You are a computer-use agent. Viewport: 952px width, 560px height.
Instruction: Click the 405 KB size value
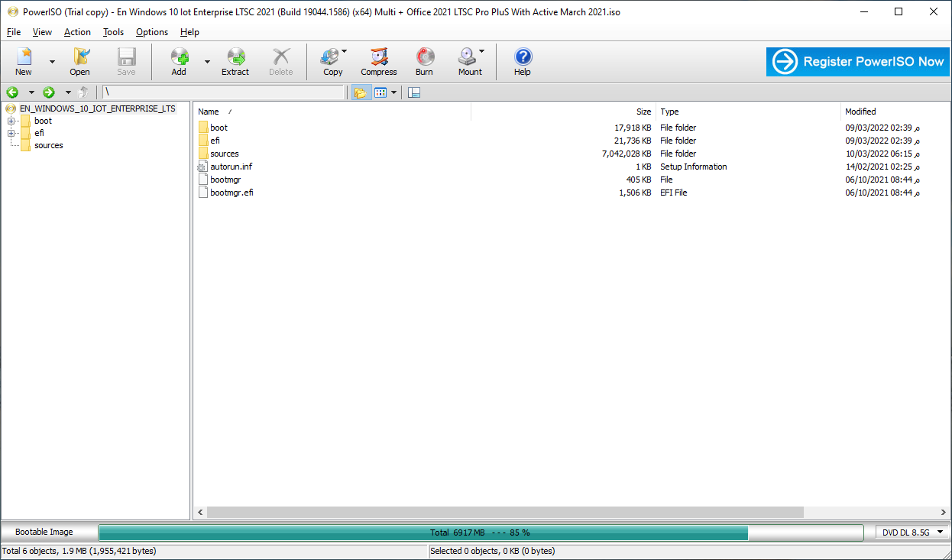[639, 180]
